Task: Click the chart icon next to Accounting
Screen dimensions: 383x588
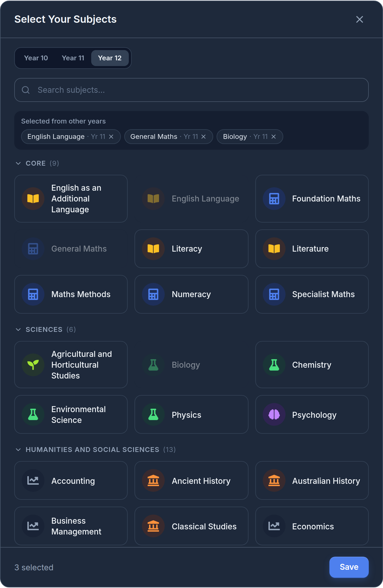Action: [33, 480]
